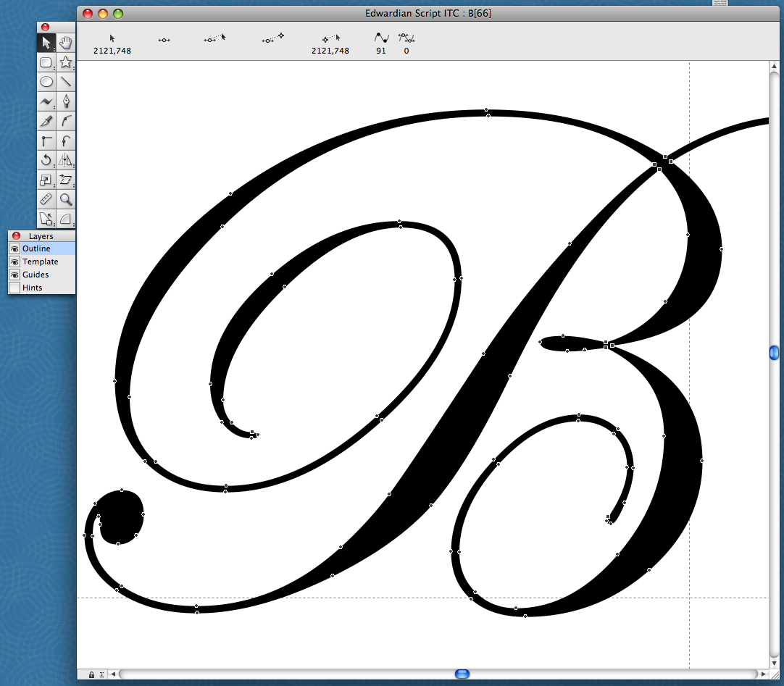
Task: Hide the Outline layer eye
Action: (x=14, y=248)
